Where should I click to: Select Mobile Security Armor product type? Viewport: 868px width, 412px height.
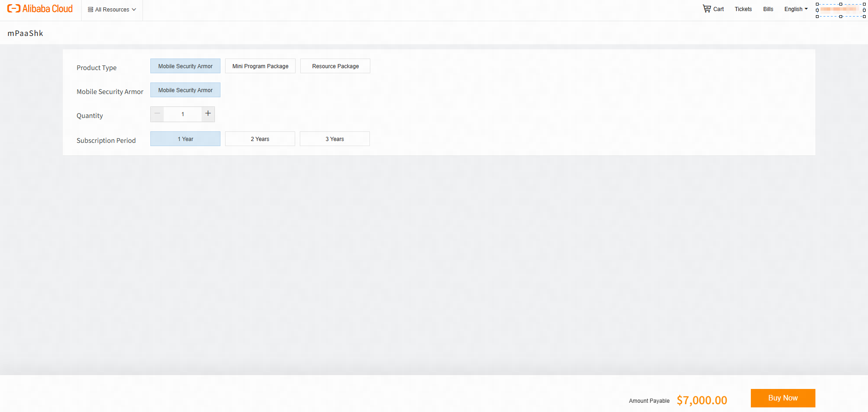[x=185, y=66]
